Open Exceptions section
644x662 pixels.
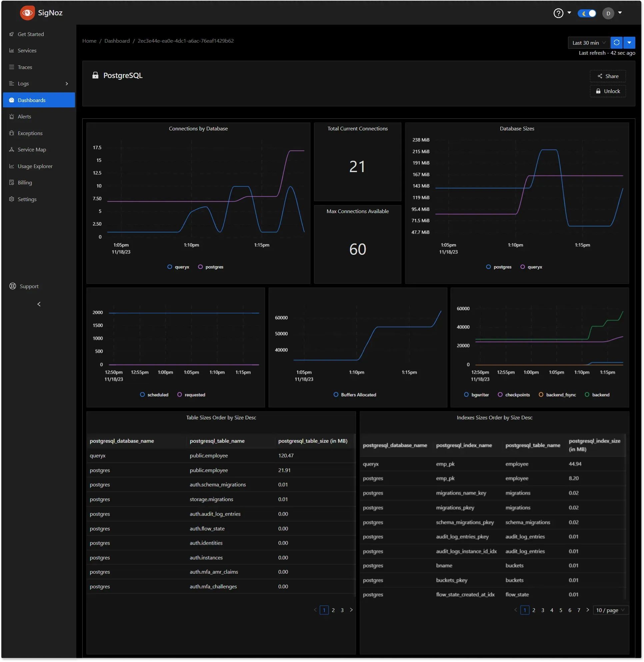point(30,133)
